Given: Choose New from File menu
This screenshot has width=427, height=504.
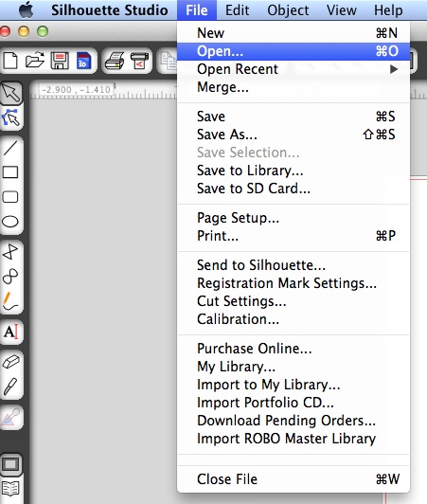Looking at the screenshot, I should pos(294,33).
